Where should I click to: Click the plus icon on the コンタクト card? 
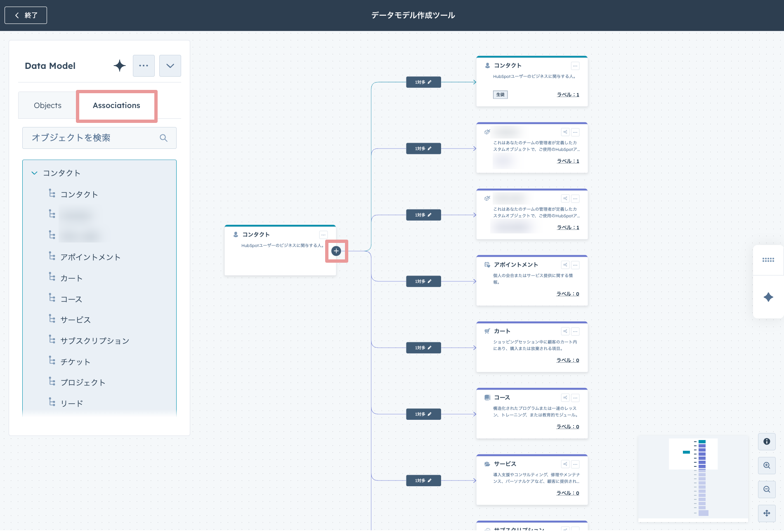[336, 251]
